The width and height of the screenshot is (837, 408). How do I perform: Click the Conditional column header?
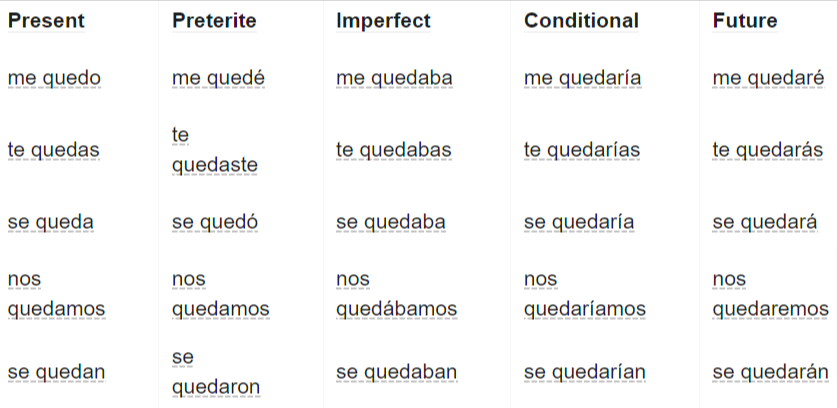click(581, 21)
